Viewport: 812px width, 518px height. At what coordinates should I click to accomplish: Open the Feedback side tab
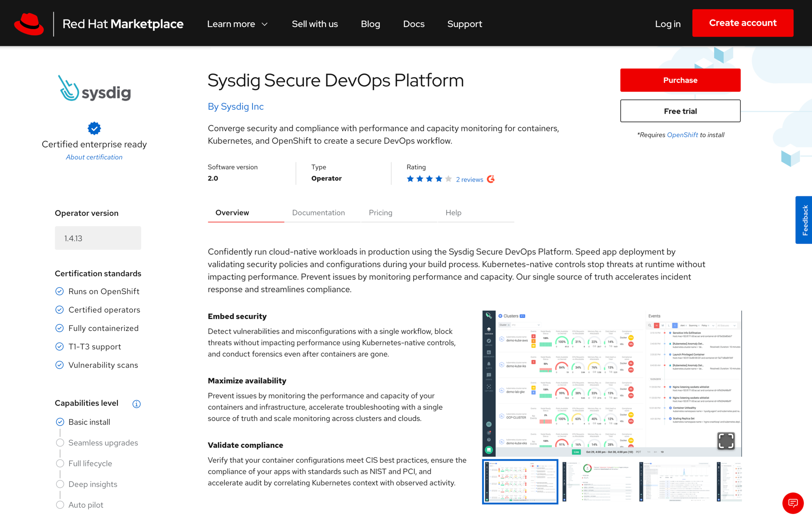coord(804,220)
